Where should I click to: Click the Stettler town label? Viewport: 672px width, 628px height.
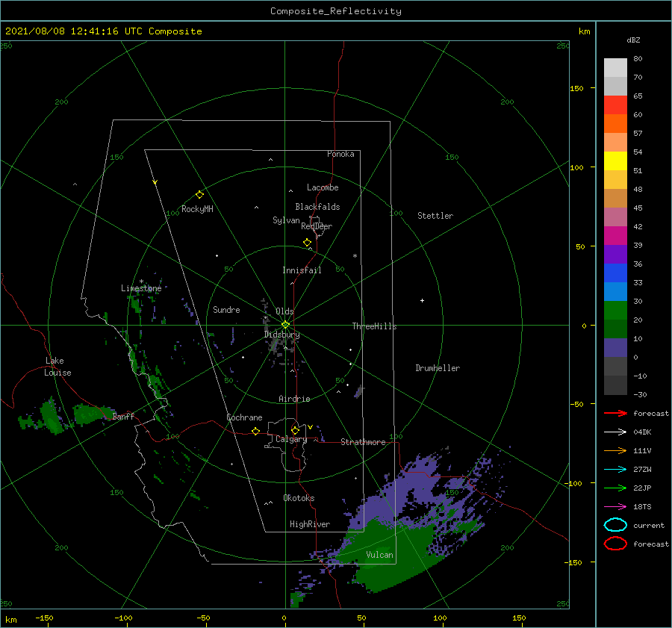point(435,216)
